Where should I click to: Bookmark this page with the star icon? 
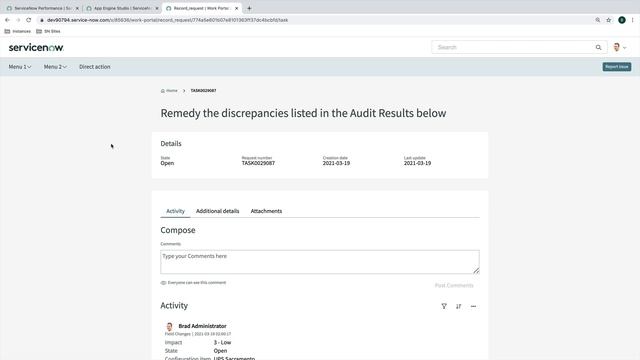[609, 20]
